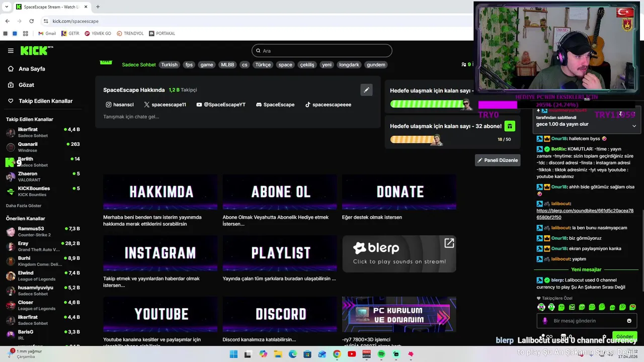Launch File Explorer from taskbar

tap(278, 354)
